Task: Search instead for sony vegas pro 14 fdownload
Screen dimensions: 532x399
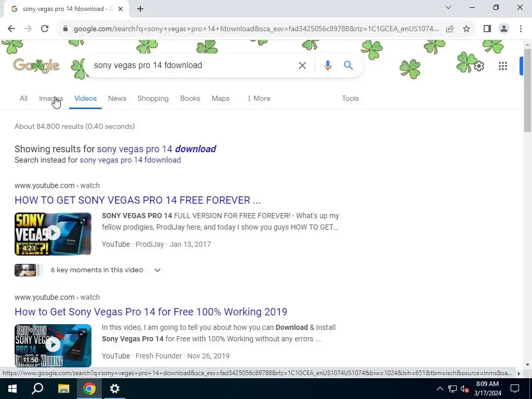Action: click(x=130, y=160)
